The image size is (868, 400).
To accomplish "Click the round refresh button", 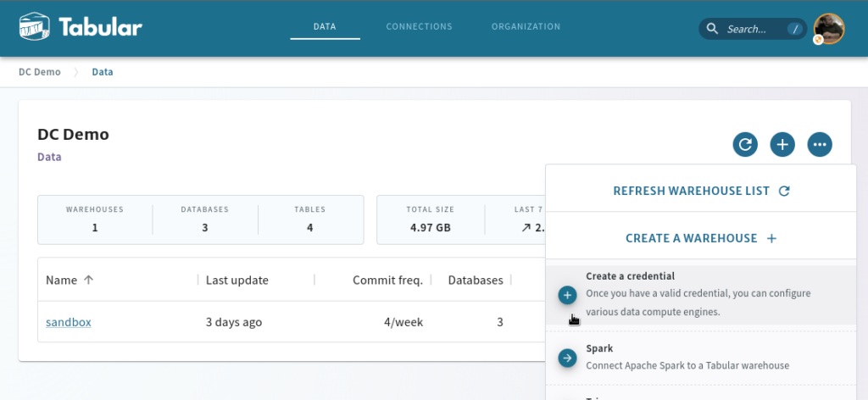I will 745,144.
